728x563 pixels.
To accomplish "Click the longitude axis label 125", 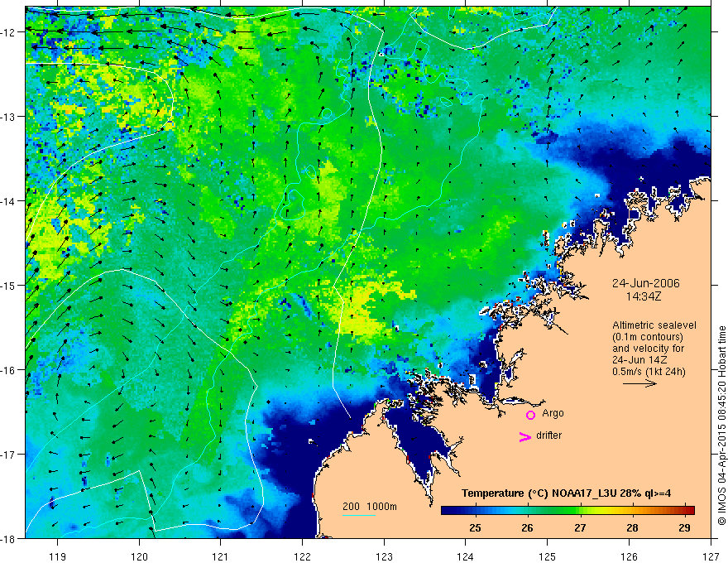I will click(548, 556).
